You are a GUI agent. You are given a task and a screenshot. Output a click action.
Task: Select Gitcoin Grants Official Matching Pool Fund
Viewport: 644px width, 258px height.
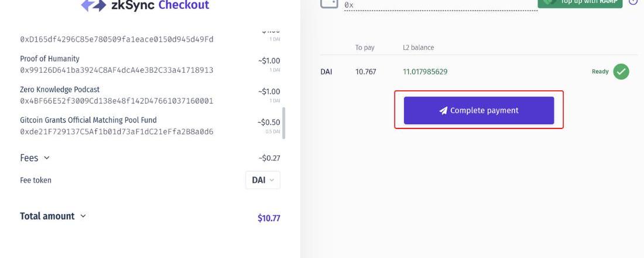(88, 120)
